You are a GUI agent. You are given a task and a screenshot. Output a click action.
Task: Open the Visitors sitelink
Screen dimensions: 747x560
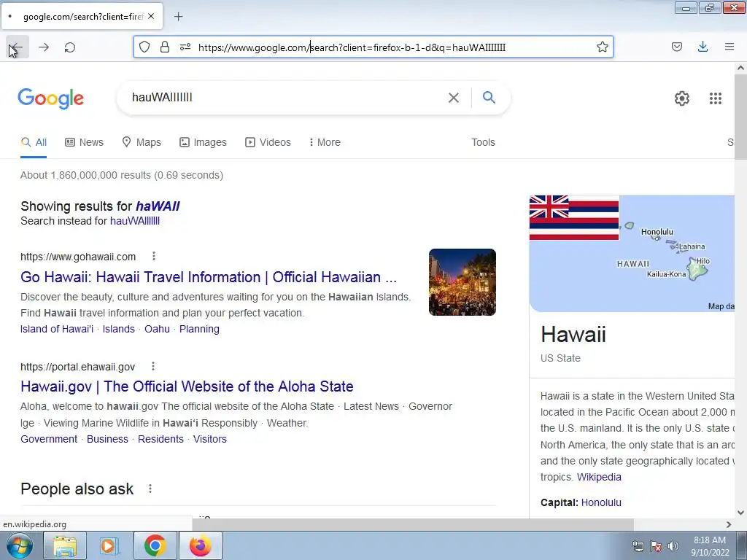(x=209, y=439)
